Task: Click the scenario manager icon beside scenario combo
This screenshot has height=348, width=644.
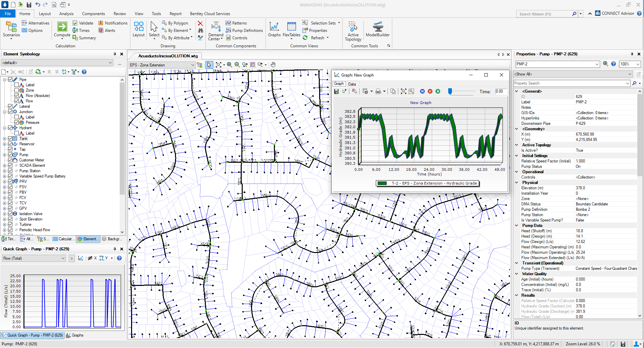Action: (200, 65)
